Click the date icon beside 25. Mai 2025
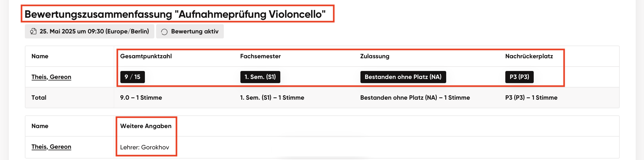Screen dimensions: 644x160 (33, 31)
